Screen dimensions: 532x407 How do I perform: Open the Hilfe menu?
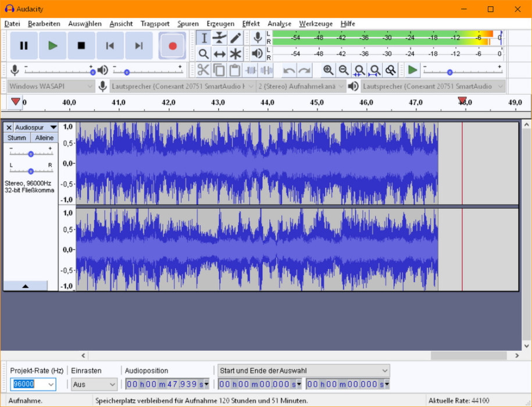pyautogui.click(x=348, y=24)
